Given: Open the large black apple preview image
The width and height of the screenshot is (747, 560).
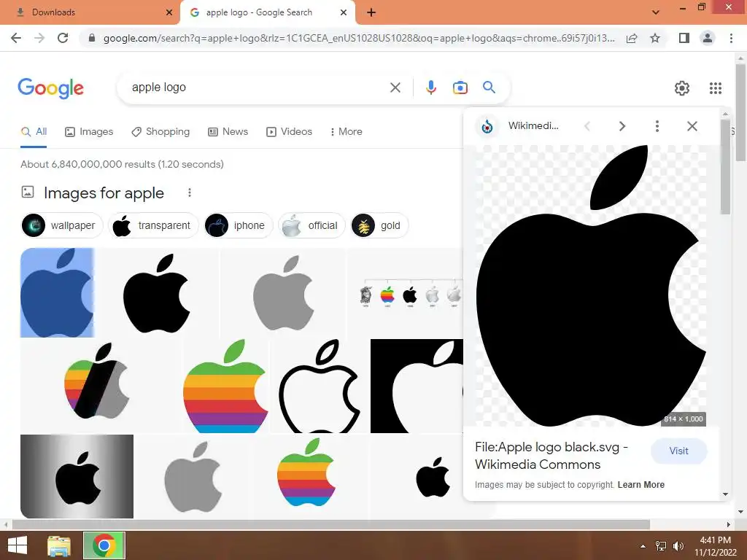Looking at the screenshot, I should (591, 286).
